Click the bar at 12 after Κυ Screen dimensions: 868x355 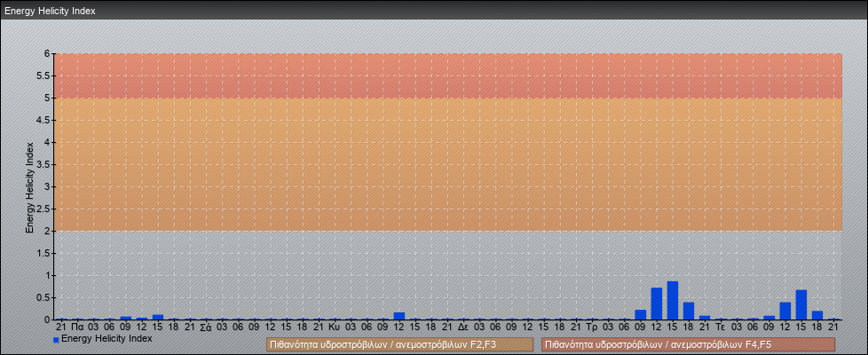399,316
